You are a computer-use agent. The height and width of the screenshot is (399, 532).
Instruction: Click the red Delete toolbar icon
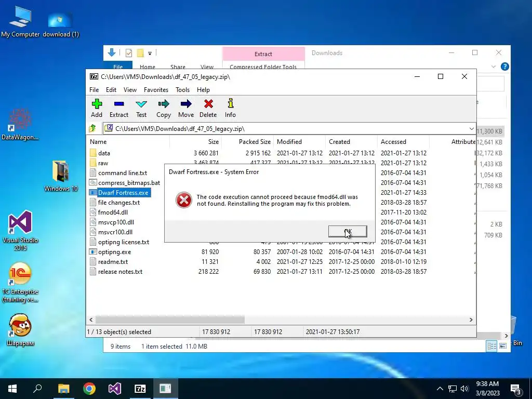coord(208,108)
